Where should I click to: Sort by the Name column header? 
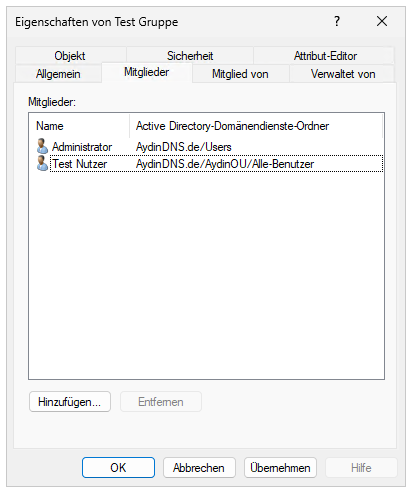click(79, 126)
